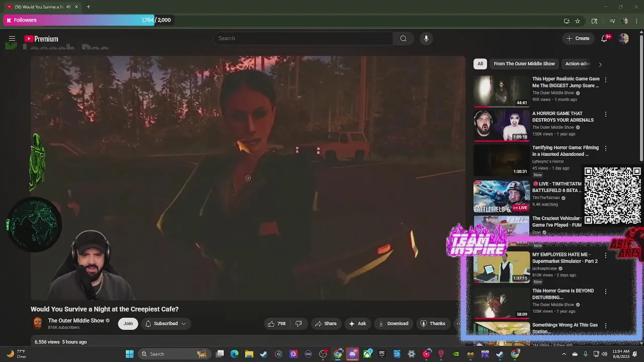Open The Outer Middle Show channel avatar
This screenshot has width=644, height=362.
click(x=38, y=324)
